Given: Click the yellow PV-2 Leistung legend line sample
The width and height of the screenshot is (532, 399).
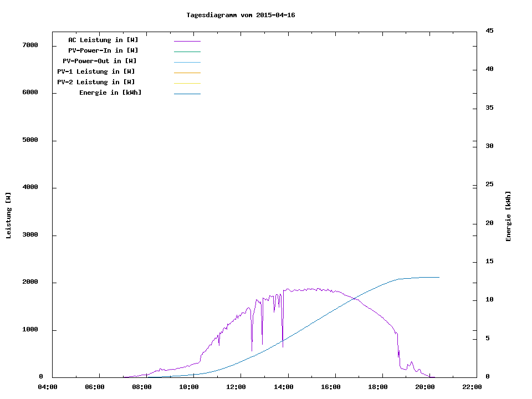Looking at the screenshot, I should pyautogui.click(x=187, y=83).
